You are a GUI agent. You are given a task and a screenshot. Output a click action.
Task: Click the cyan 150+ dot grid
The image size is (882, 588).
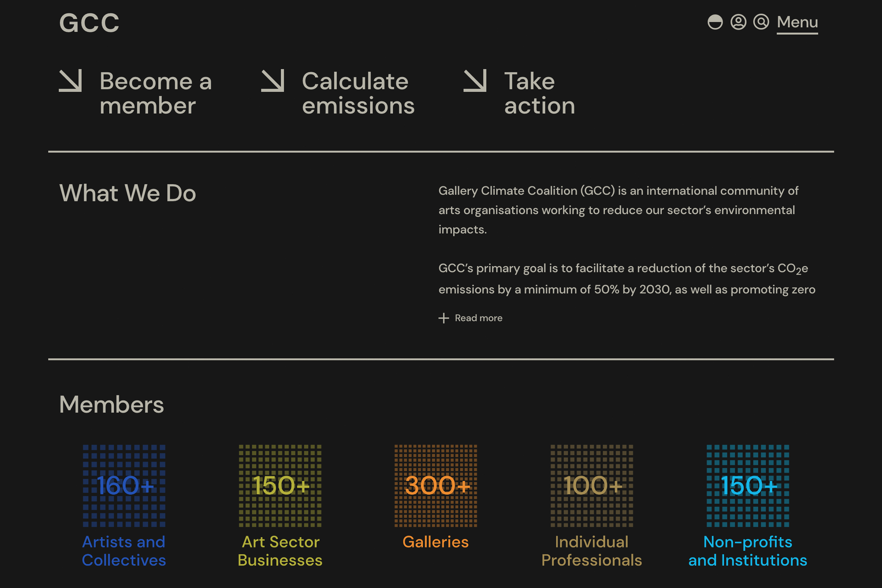tap(748, 486)
